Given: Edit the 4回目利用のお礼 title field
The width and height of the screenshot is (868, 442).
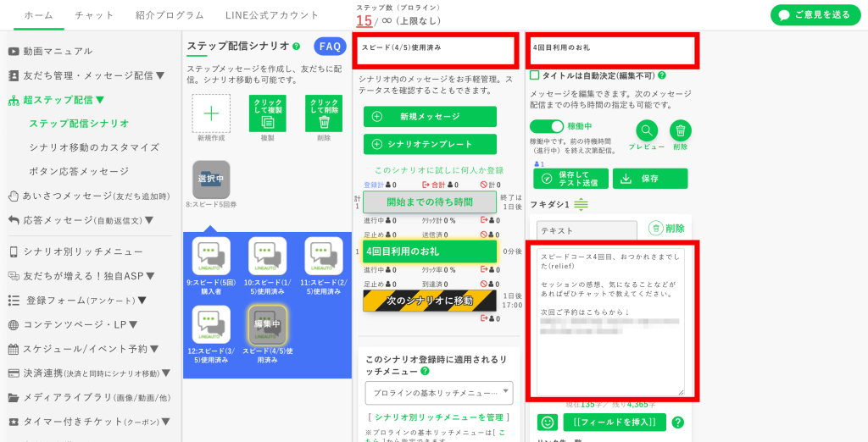Looking at the screenshot, I should [612, 50].
